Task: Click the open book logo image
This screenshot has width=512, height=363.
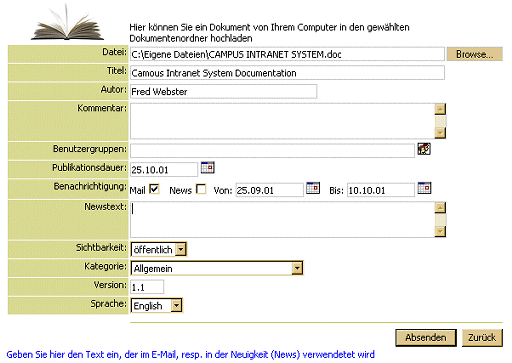Action: [x=67, y=23]
